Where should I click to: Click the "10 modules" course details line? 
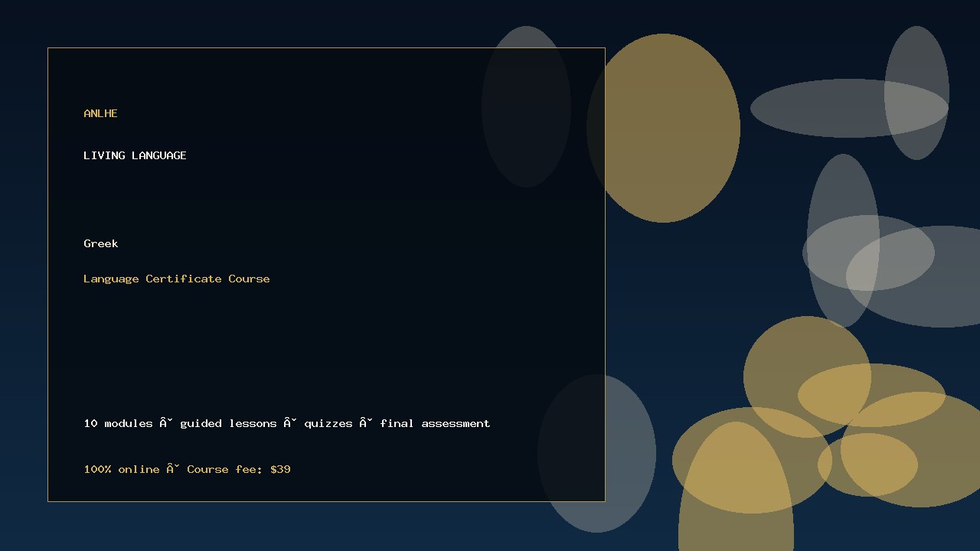287,423
